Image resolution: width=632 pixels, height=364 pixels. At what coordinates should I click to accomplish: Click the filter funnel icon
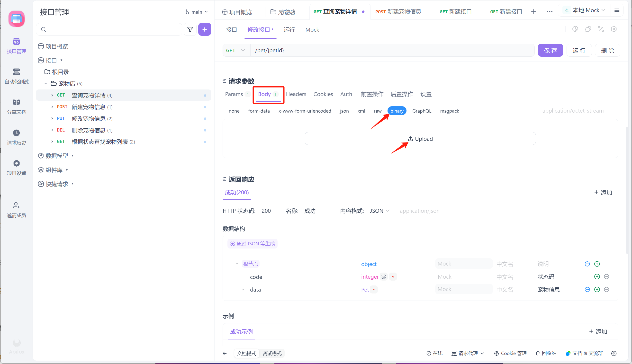tap(190, 29)
